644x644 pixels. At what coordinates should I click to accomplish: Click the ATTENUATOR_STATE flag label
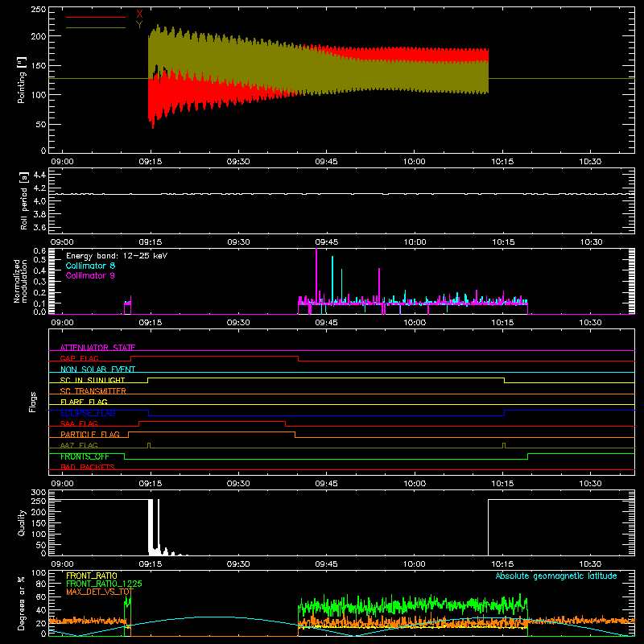[x=97, y=348]
